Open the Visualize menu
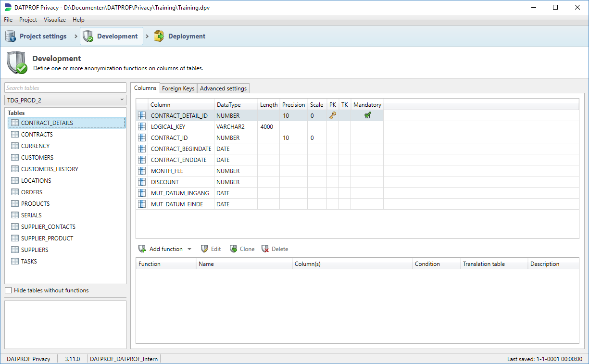Image resolution: width=589 pixels, height=364 pixels. tap(55, 20)
